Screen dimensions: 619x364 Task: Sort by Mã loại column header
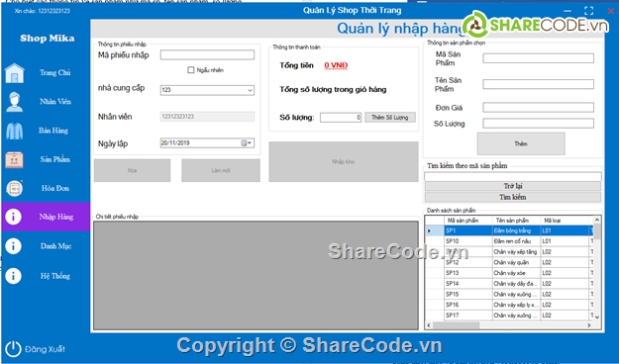(x=565, y=221)
